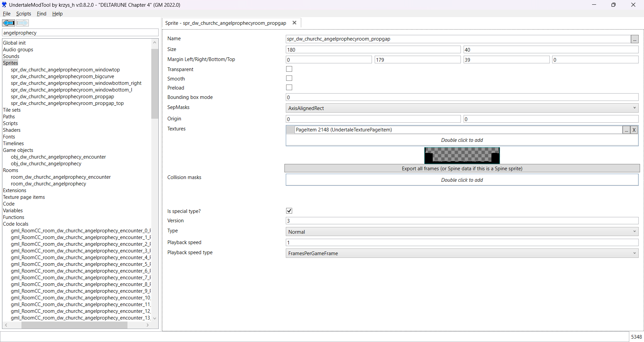Click the Playback speed field

click(462, 242)
